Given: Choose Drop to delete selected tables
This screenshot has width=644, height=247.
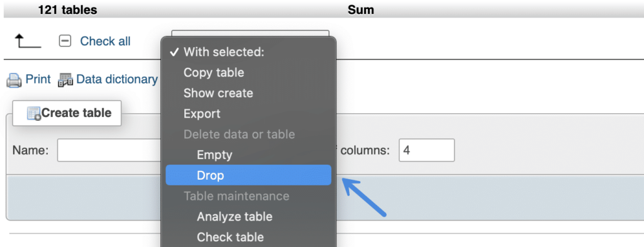Looking at the screenshot, I should click(x=248, y=175).
